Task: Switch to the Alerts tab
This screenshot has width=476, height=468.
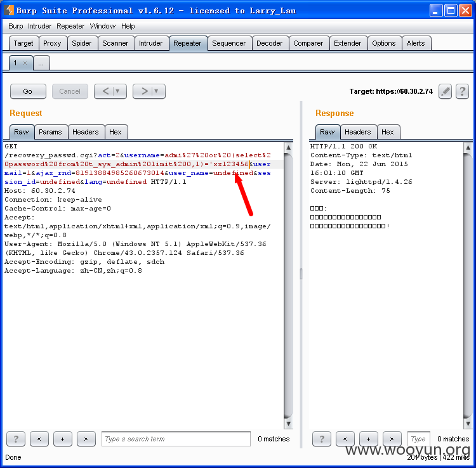Action: pyautogui.click(x=416, y=43)
